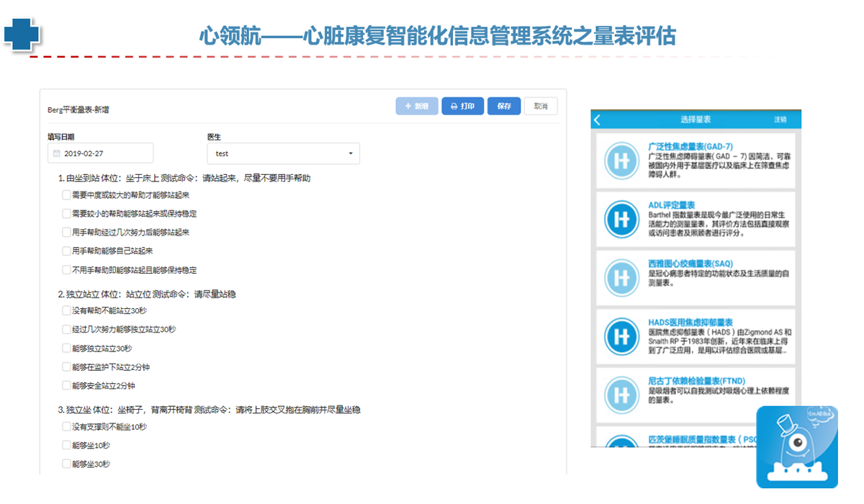
Task: Open the ADL评定量表 title link
Action: 671,205
